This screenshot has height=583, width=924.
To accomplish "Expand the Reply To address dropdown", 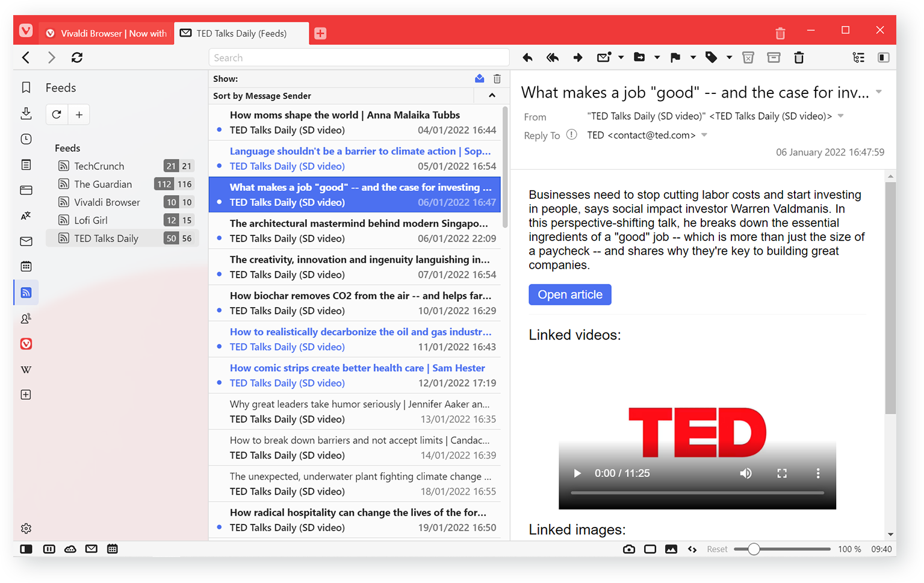I will pyautogui.click(x=704, y=135).
